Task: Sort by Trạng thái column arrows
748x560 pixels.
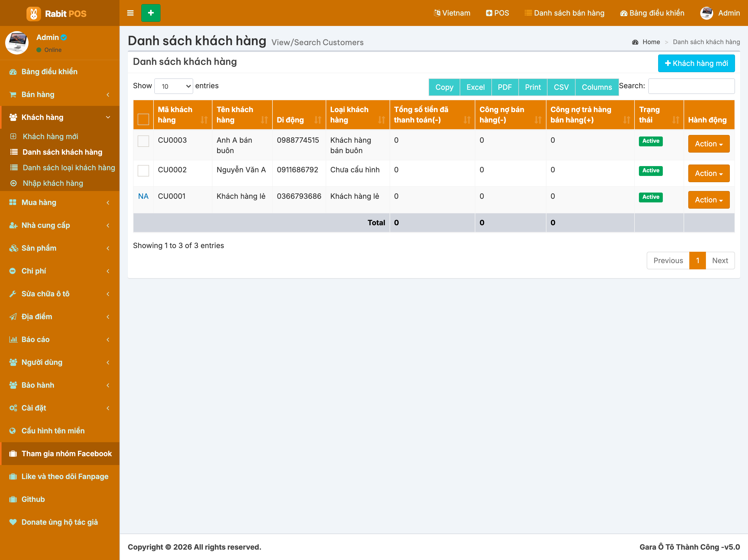Action: click(676, 120)
